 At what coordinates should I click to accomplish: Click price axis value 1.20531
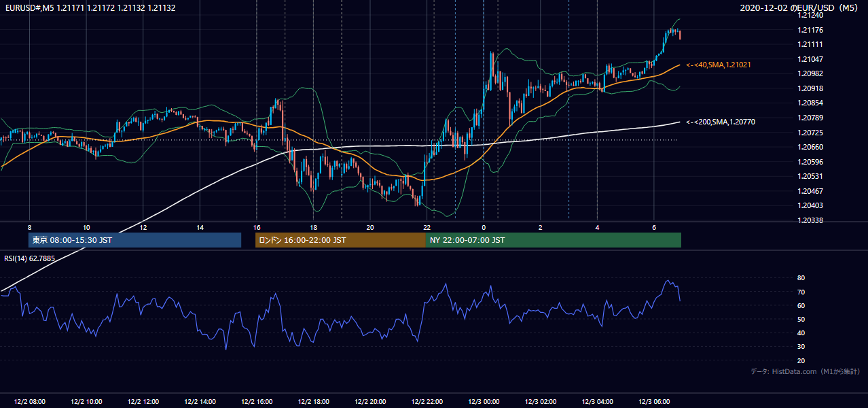tap(810, 176)
